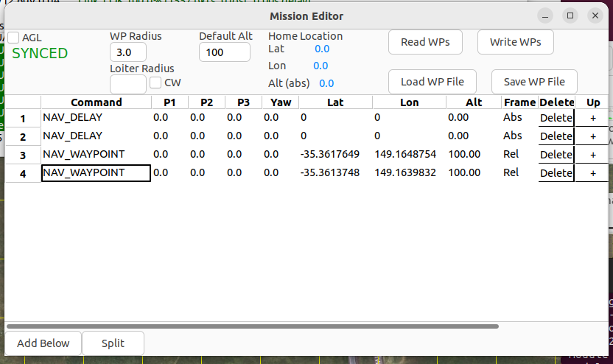This screenshot has width=613, height=364.
Task: Click the Add Below button
Action: pos(43,343)
